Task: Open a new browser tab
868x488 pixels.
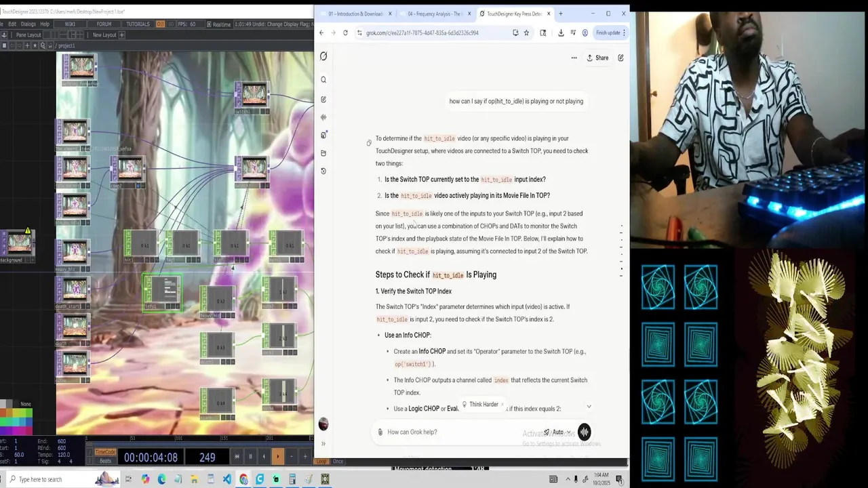Action: (560, 14)
